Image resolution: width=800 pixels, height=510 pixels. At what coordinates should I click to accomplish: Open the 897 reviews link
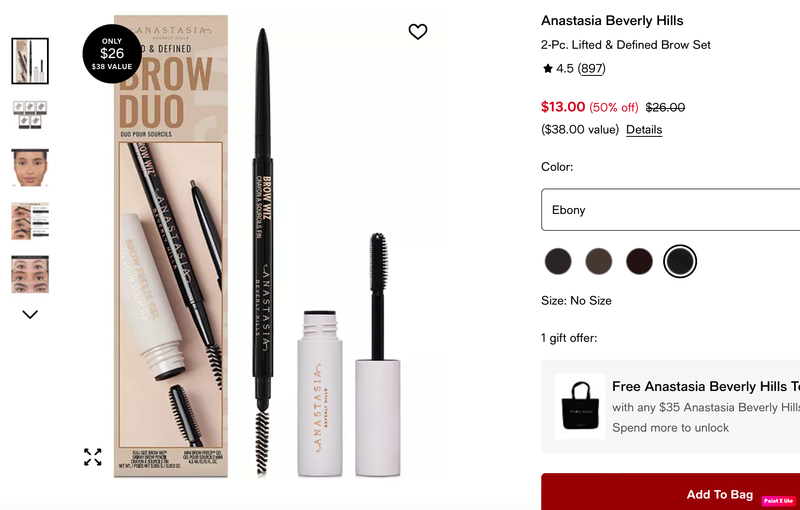click(592, 68)
